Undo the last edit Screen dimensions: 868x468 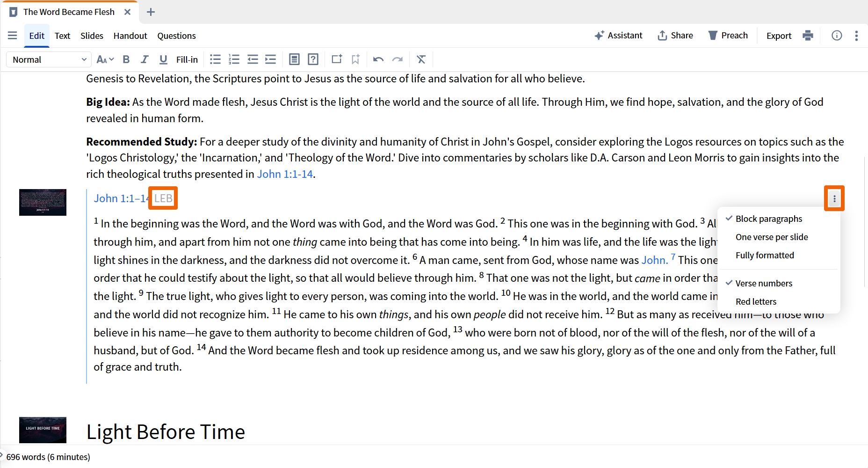point(378,59)
